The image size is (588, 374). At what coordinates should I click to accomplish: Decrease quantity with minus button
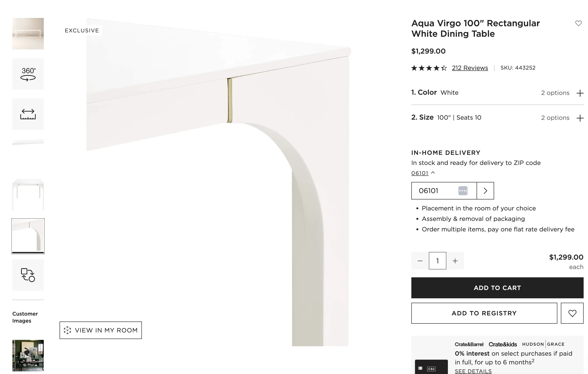(420, 261)
